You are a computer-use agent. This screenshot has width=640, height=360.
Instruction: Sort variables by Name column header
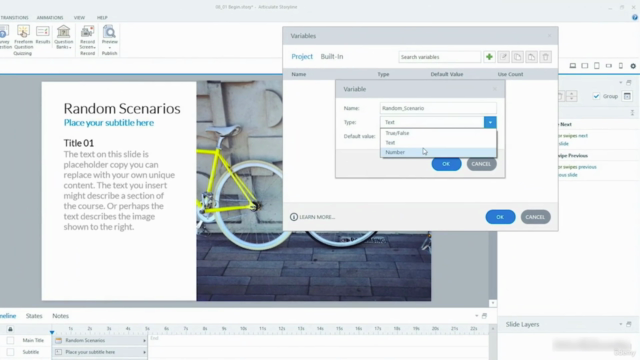pos(299,74)
